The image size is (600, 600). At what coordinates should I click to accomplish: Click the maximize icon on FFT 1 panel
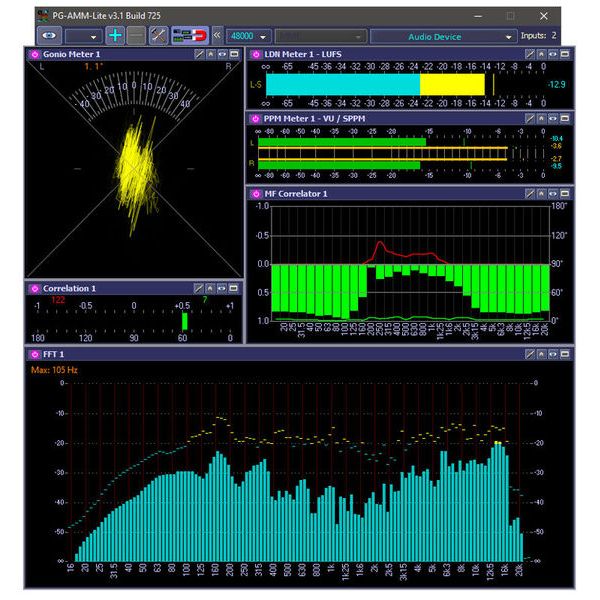pos(565,354)
